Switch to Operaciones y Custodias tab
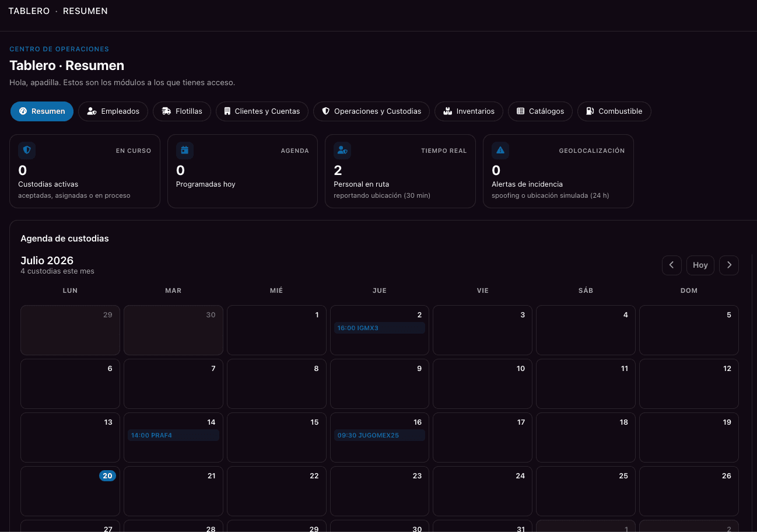The image size is (757, 532). pyautogui.click(x=372, y=111)
